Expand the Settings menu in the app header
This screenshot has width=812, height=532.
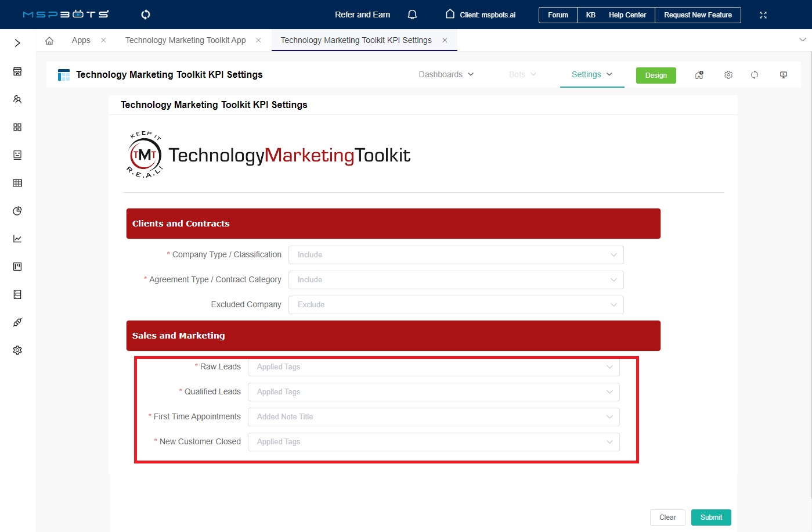pos(591,74)
